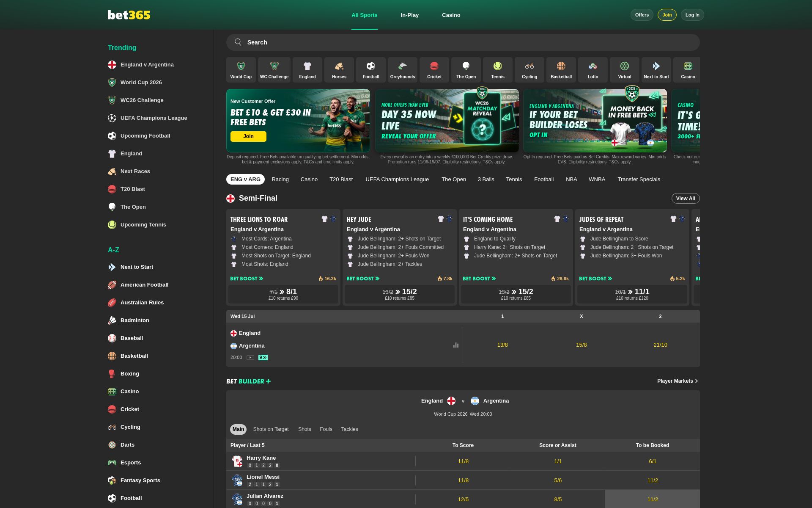Screen dimensions: 812x508
Task: Switch to the In-Play tab
Action: 409,15
